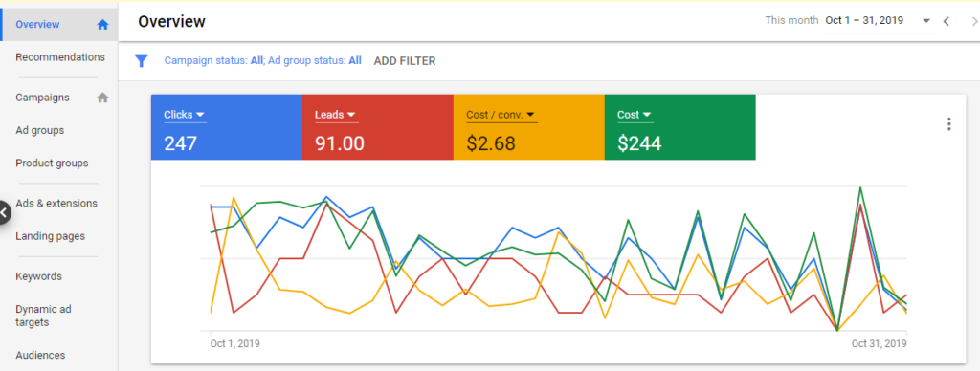Click the blue filter funnel icon
The height and width of the screenshot is (371, 980).
coord(142,60)
